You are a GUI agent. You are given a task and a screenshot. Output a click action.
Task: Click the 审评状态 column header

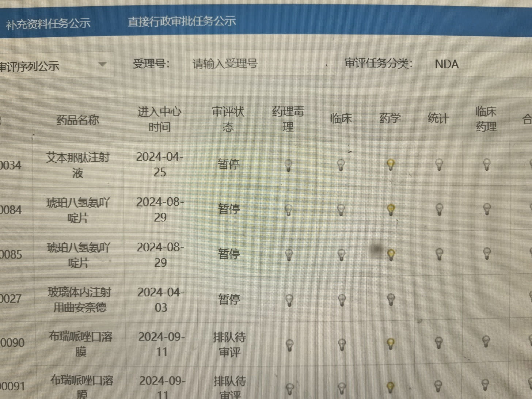[x=228, y=119]
